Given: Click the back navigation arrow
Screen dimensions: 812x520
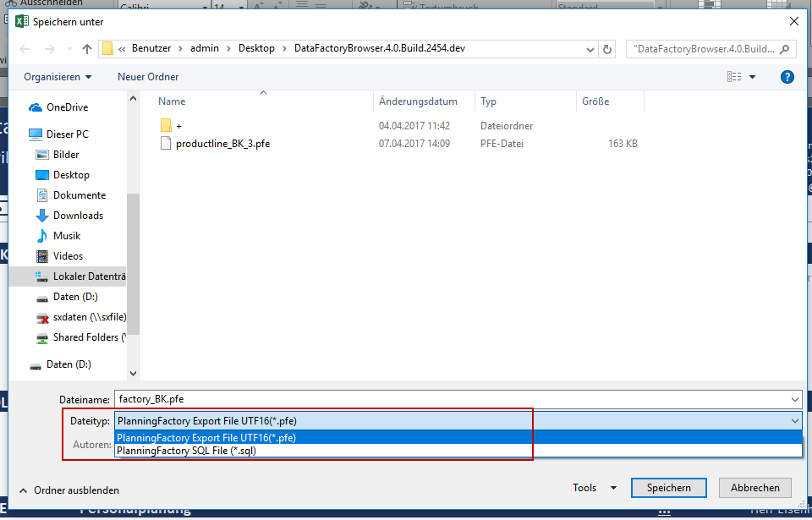Looking at the screenshot, I should 25,49.
